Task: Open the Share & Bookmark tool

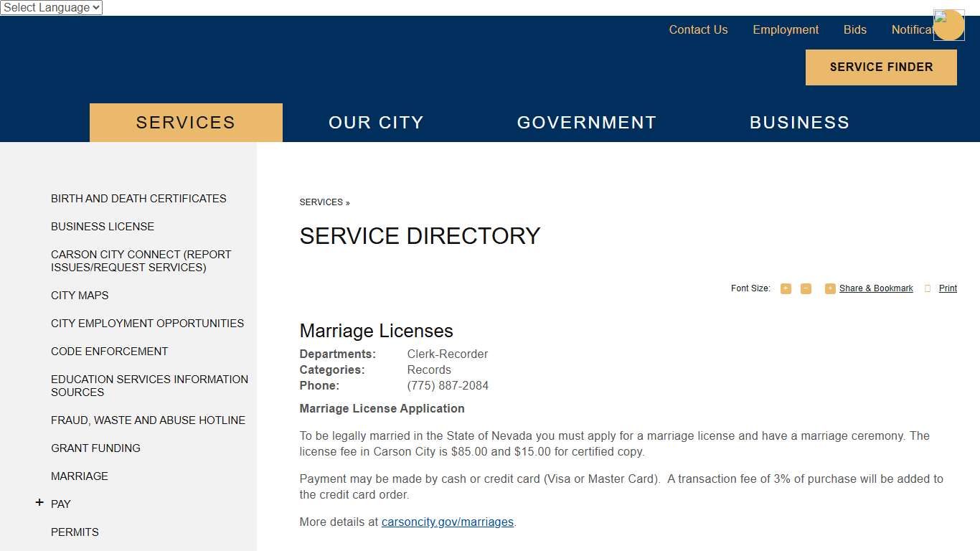Action: tap(876, 288)
